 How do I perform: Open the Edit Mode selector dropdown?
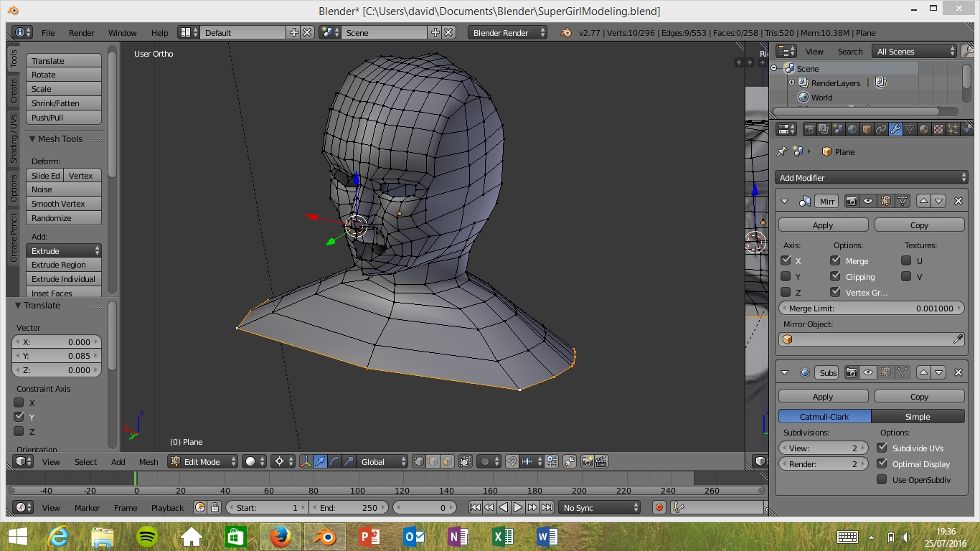[203, 462]
